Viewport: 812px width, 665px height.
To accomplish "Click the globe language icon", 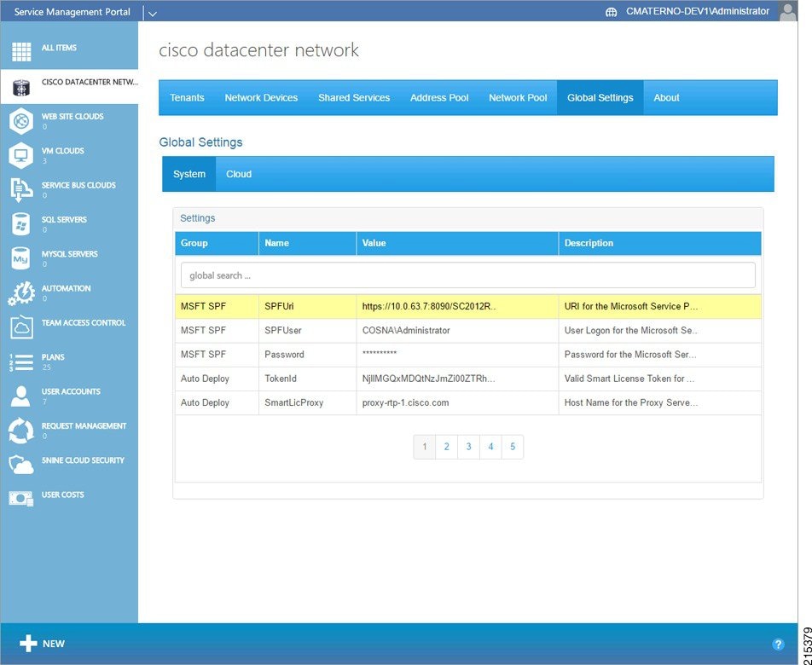I will point(611,12).
